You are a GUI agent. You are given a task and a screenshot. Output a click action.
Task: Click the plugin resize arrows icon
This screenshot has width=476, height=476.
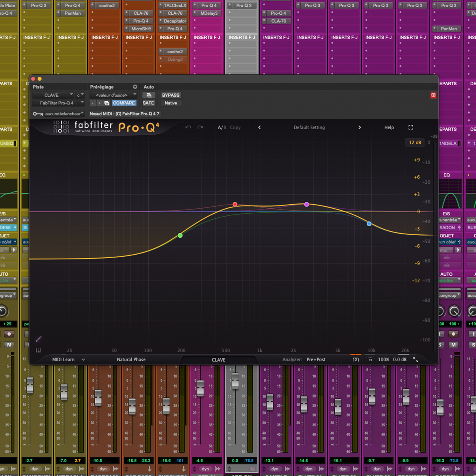[x=416, y=359]
